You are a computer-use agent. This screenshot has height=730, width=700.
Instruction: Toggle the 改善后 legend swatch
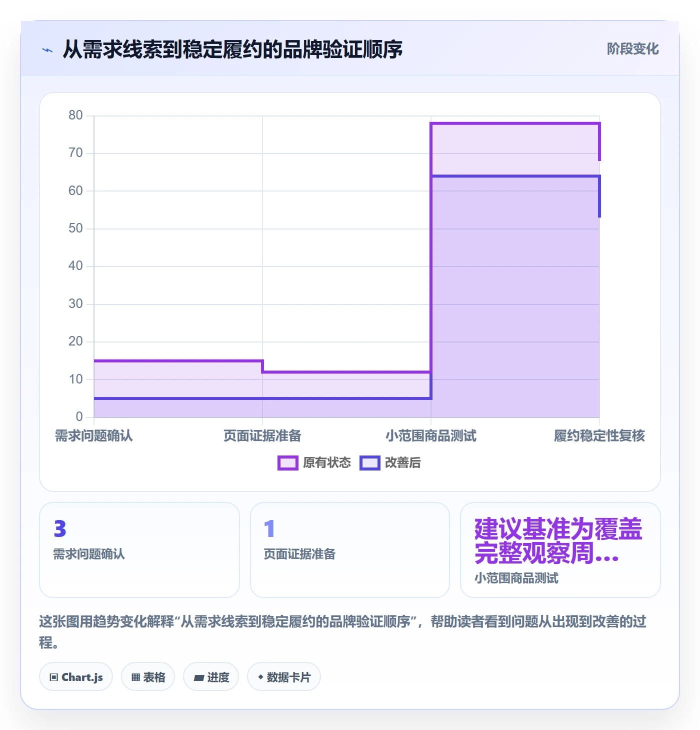370,463
